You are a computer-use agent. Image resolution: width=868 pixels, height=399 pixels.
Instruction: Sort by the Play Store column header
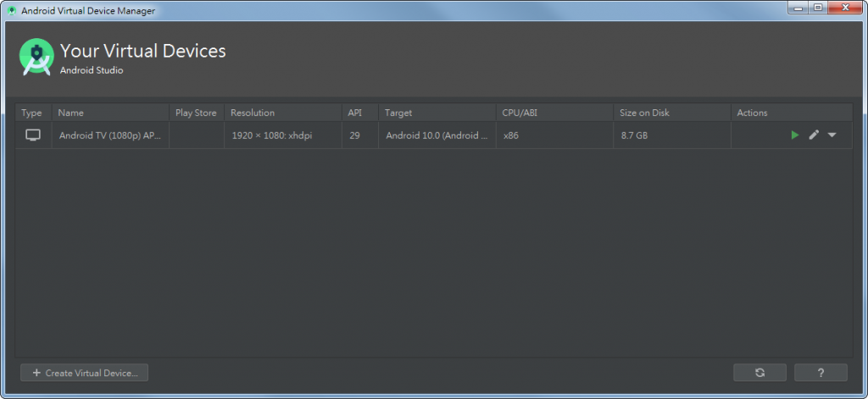[x=197, y=113]
